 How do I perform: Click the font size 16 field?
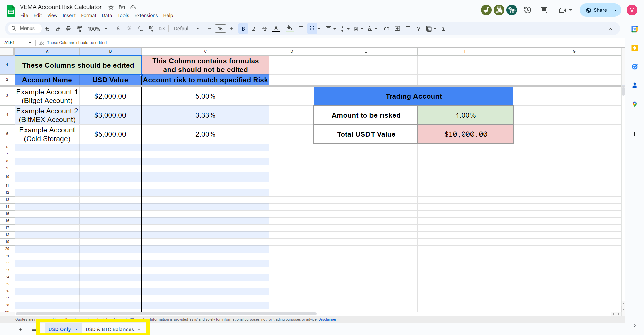pyautogui.click(x=220, y=29)
